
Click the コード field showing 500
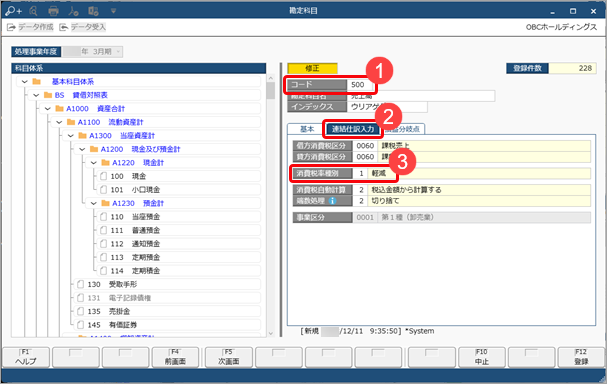point(360,85)
